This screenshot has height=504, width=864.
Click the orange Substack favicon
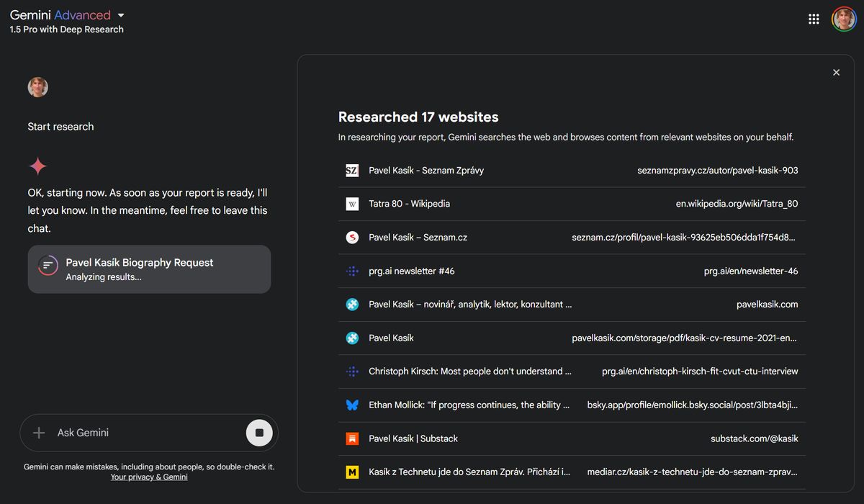352,438
